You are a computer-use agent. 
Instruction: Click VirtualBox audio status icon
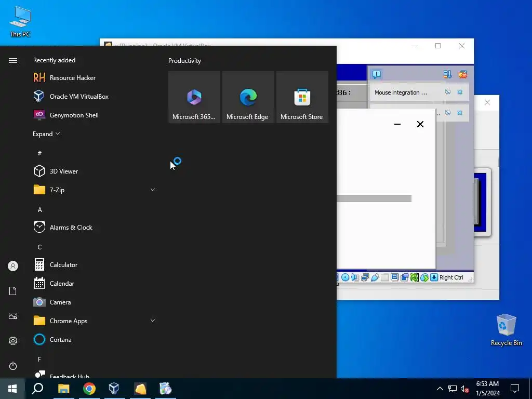point(355,277)
